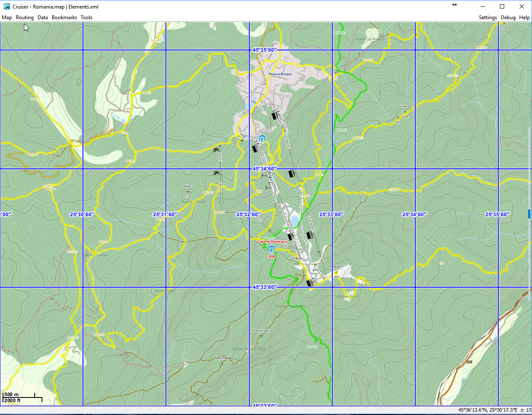
Task: Open the Settings menu
Action: (x=488, y=18)
